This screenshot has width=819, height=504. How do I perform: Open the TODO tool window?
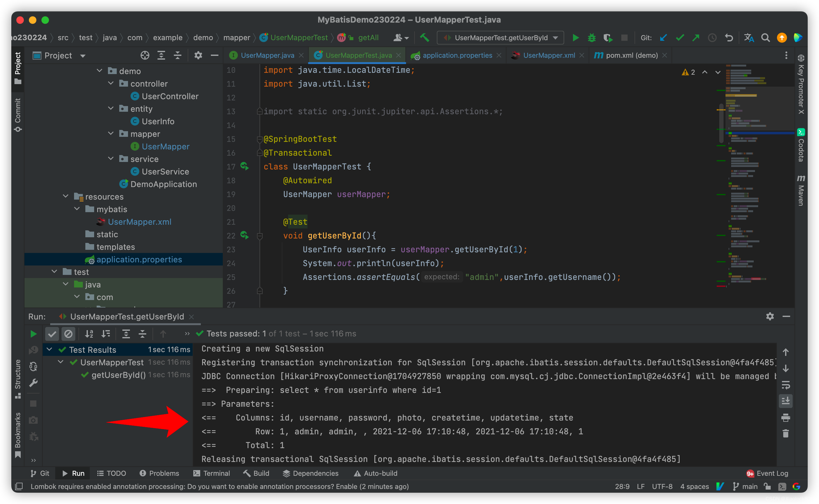click(x=111, y=473)
